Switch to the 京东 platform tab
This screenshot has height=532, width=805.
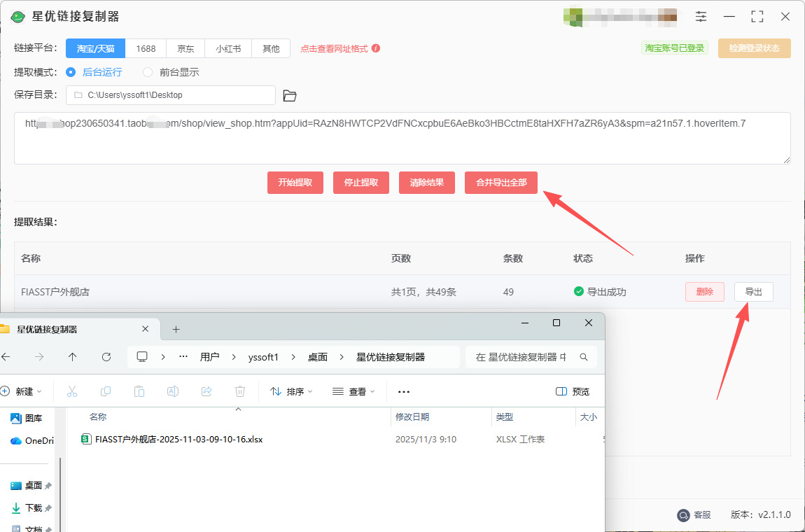tap(185, 49)
